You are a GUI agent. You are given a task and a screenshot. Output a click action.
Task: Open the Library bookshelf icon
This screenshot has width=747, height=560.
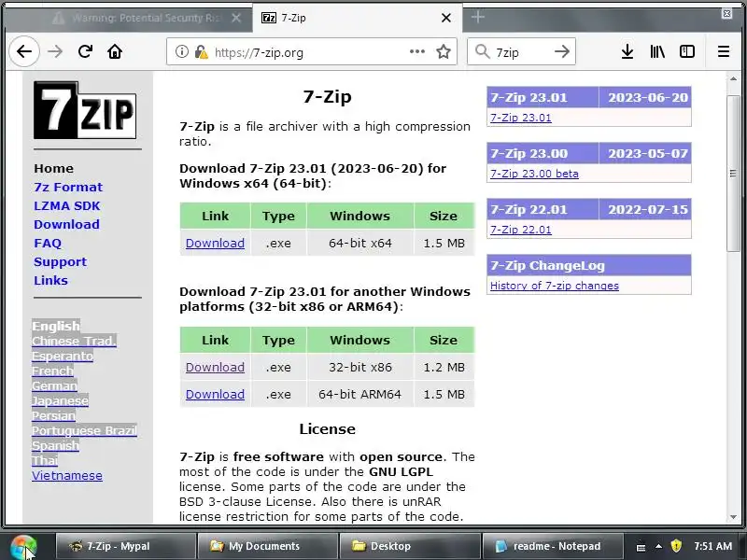pyautogui.click(x=657, y=51)
